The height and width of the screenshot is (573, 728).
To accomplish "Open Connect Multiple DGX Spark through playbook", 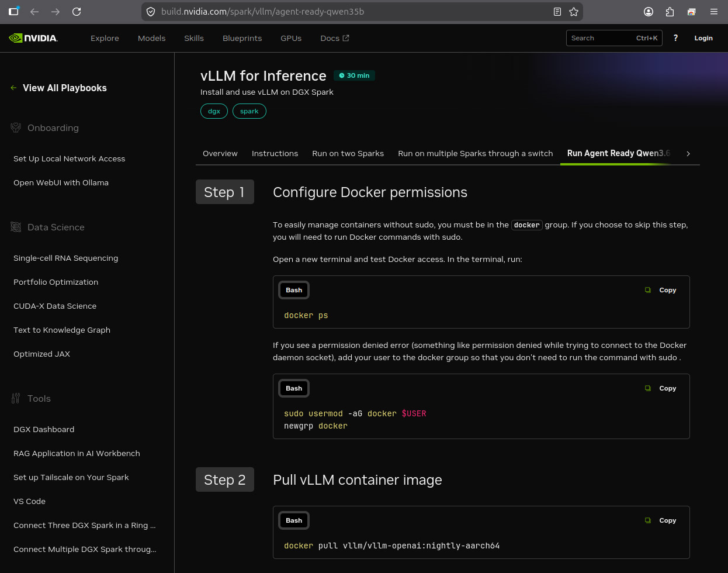I will [85, 549].
